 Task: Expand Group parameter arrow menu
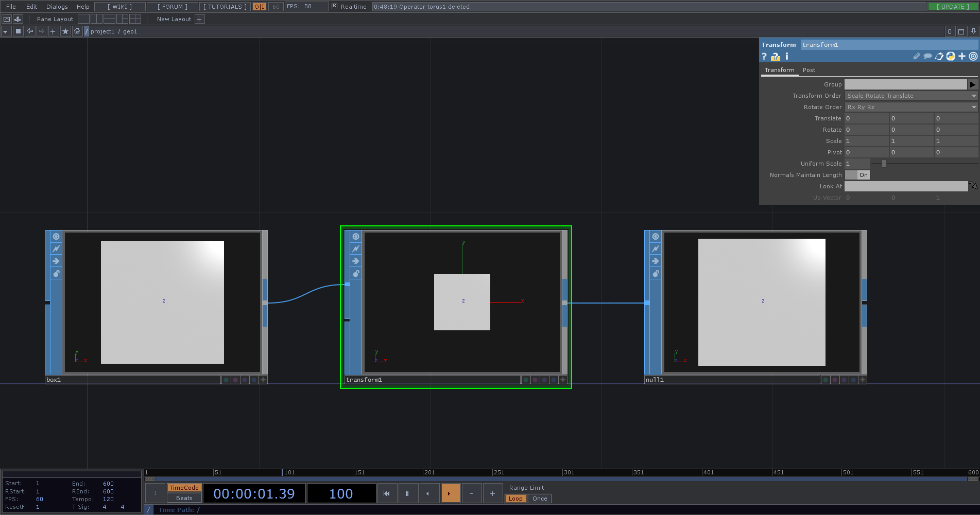pos(973,84)
